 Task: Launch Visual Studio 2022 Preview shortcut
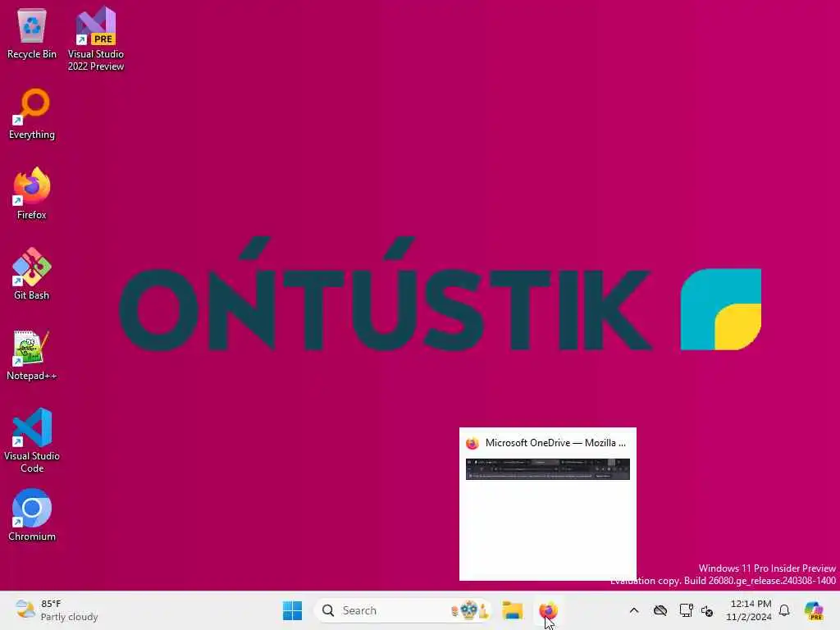pyautogui.click(x=96, y=39)
